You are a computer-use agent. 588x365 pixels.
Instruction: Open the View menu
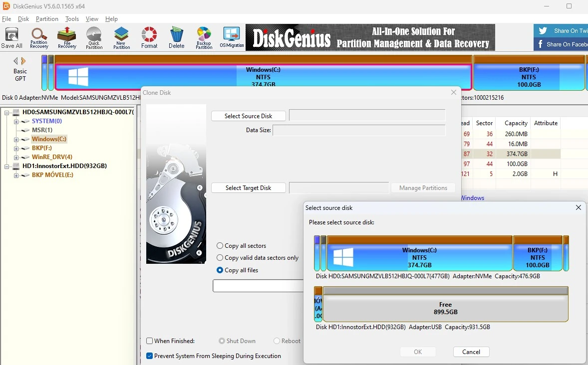coord(92,19)
